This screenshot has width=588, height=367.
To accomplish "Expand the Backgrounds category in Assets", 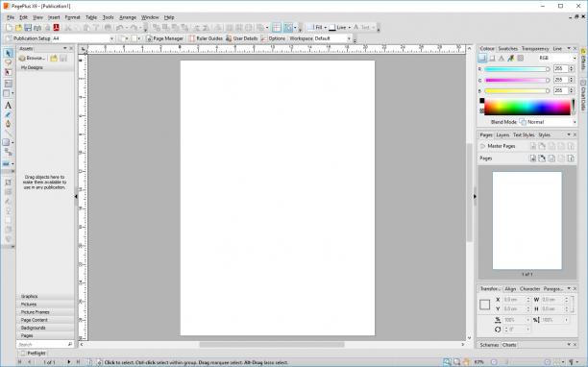I will click(x=45, y=328).
